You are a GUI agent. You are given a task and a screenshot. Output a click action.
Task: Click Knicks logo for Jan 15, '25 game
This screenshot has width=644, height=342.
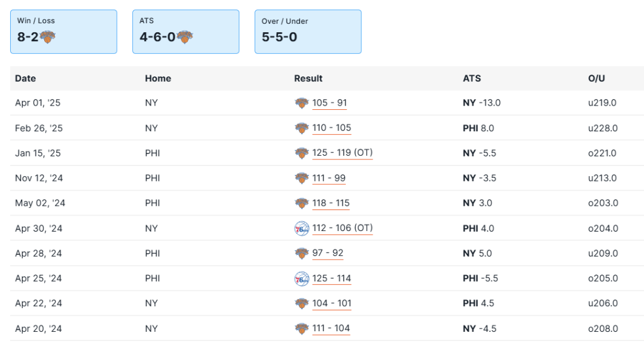[302, 153]
